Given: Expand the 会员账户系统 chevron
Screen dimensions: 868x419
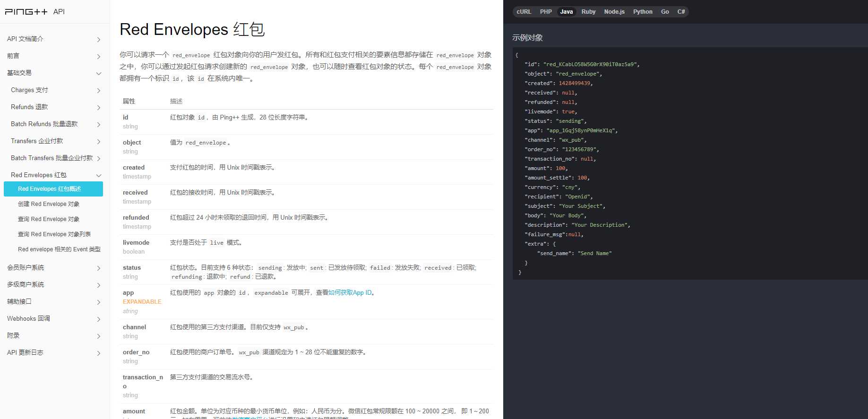Looking at the screenshot, I should coord(99,268).
